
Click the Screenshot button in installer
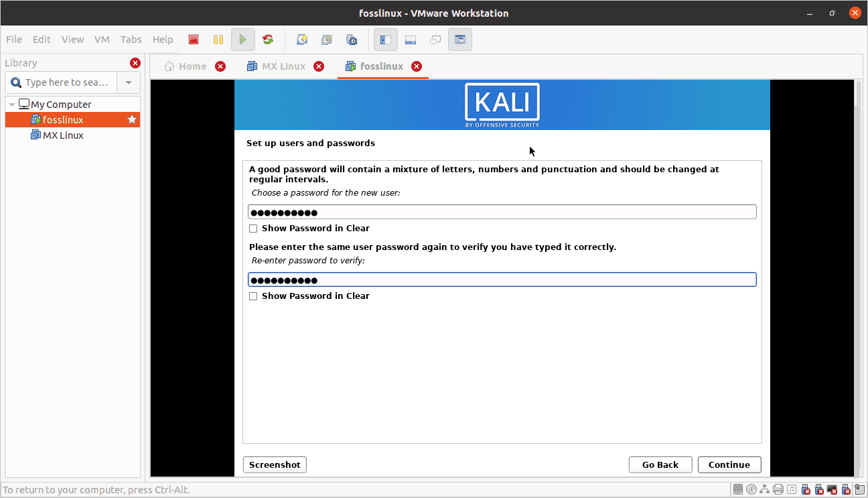coord(275,464)
